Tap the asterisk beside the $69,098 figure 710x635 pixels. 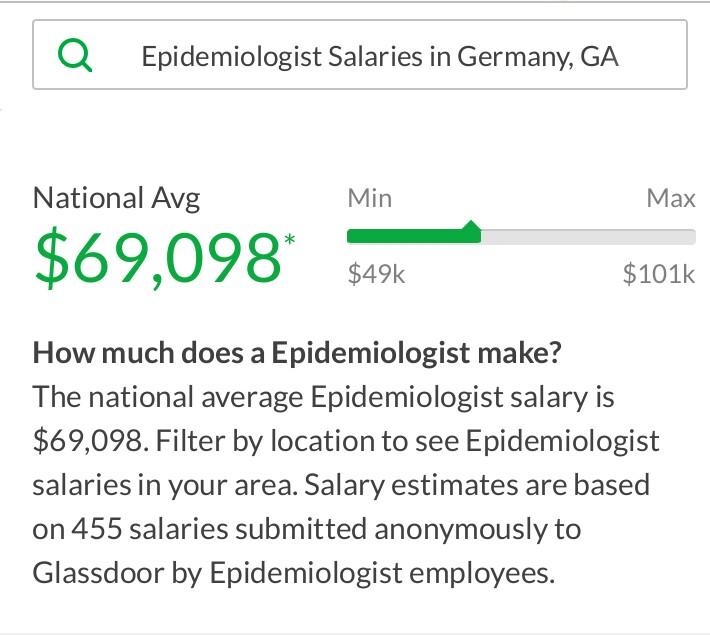(x=290, y=240)
